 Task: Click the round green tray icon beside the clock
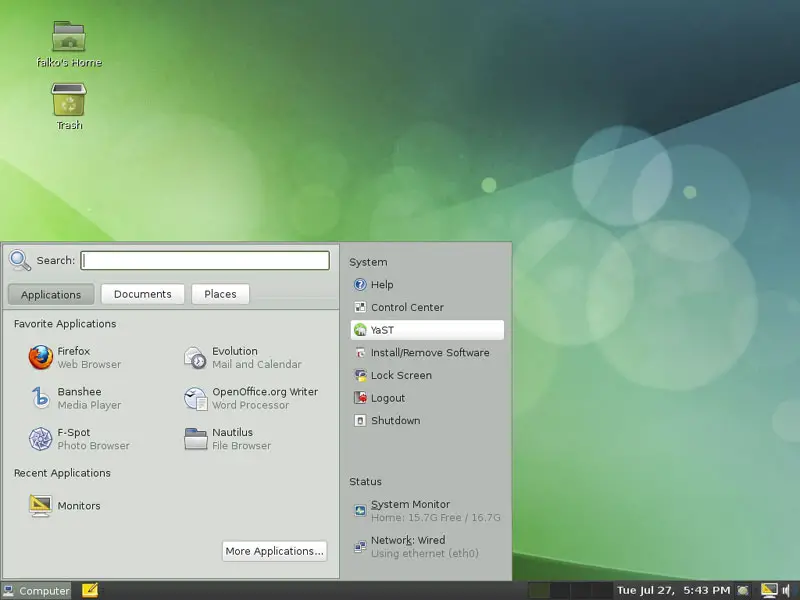(743, 590)
